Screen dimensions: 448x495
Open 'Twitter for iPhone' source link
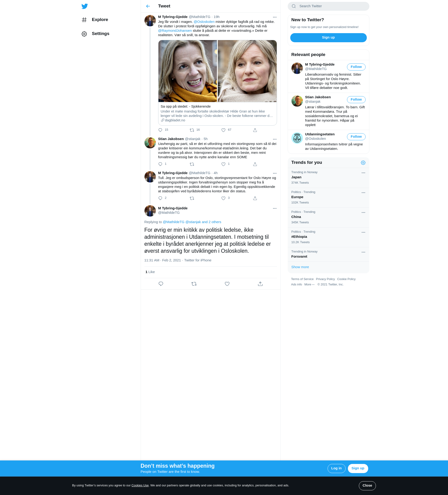click(x=198, y=260)
